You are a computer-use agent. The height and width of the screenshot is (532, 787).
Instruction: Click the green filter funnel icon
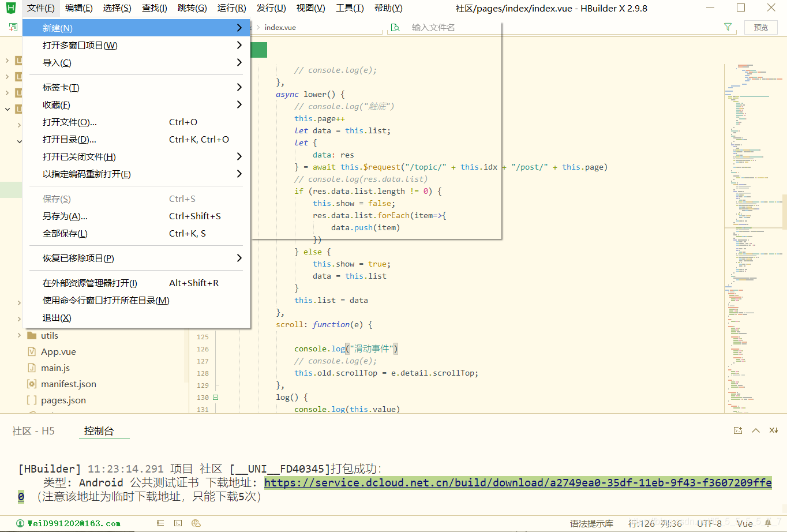(728, 27)
